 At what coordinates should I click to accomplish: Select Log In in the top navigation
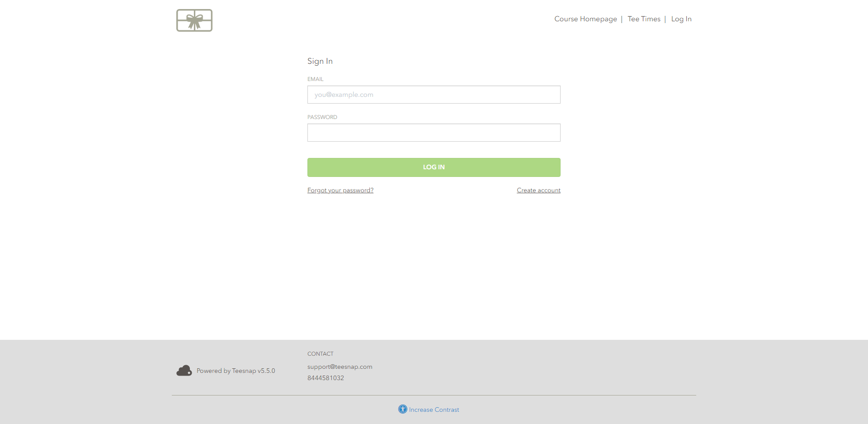[681, 19]
